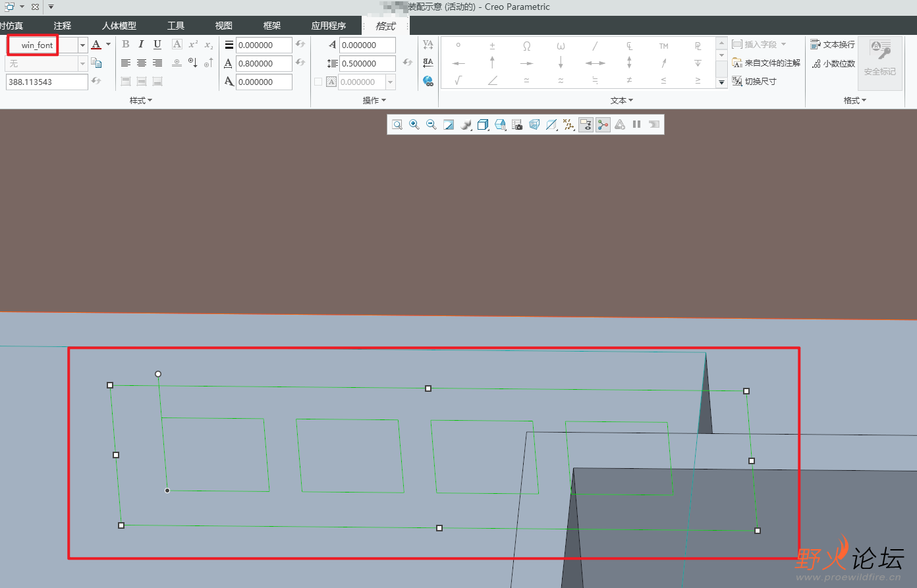917x588 pixels.
Task: Click the line thickness 0.000000 field
Action: click(264, 45)
